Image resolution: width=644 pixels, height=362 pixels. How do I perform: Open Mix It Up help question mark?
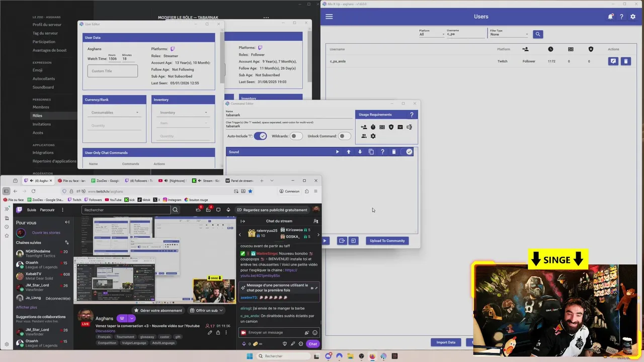621,17
